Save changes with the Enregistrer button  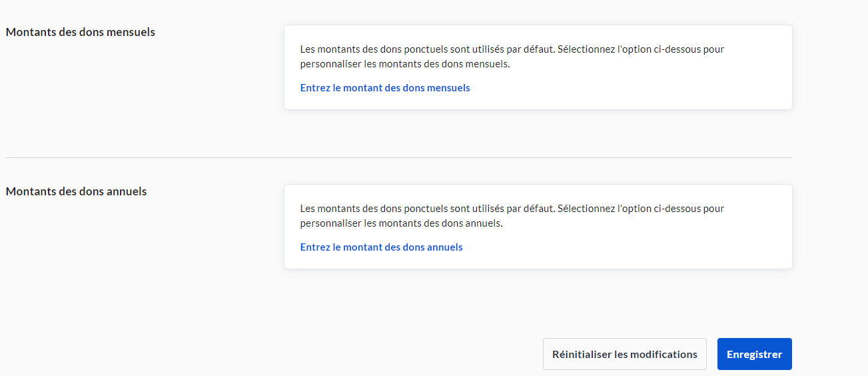pyautogui.click(x=754, y=354)
